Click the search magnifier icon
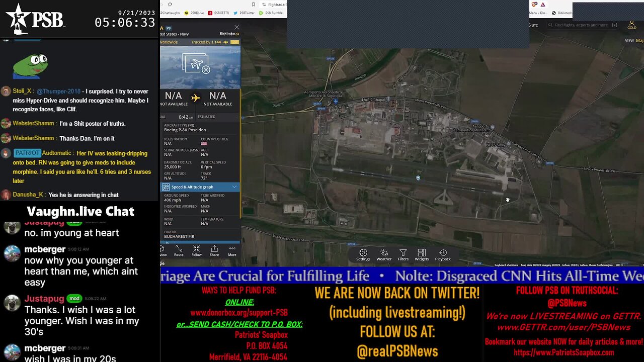This screenshot has width=644, height=362. 550,25
